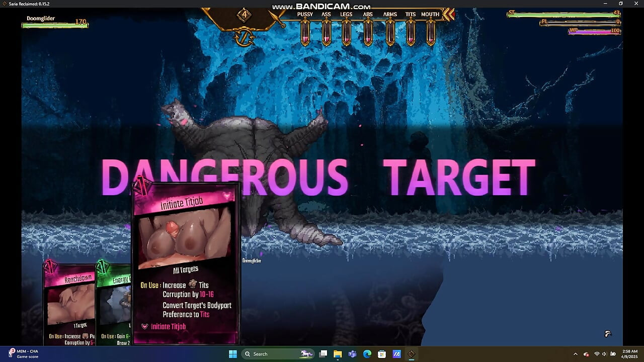Click the ST stat bar at top right
Screen dimensions: 644x362
[x=563, y=14]
